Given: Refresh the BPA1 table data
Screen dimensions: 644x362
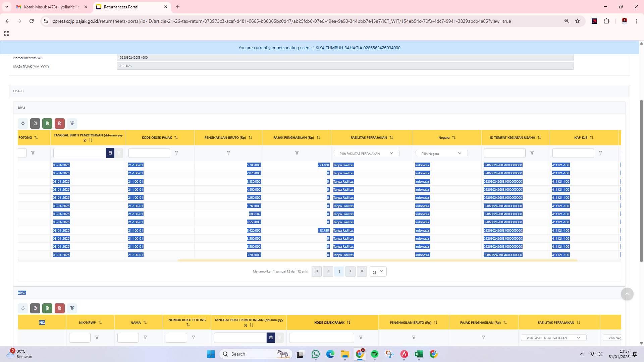Looking at the screenshot, I should pyautogui.click(x=23, y=123).
